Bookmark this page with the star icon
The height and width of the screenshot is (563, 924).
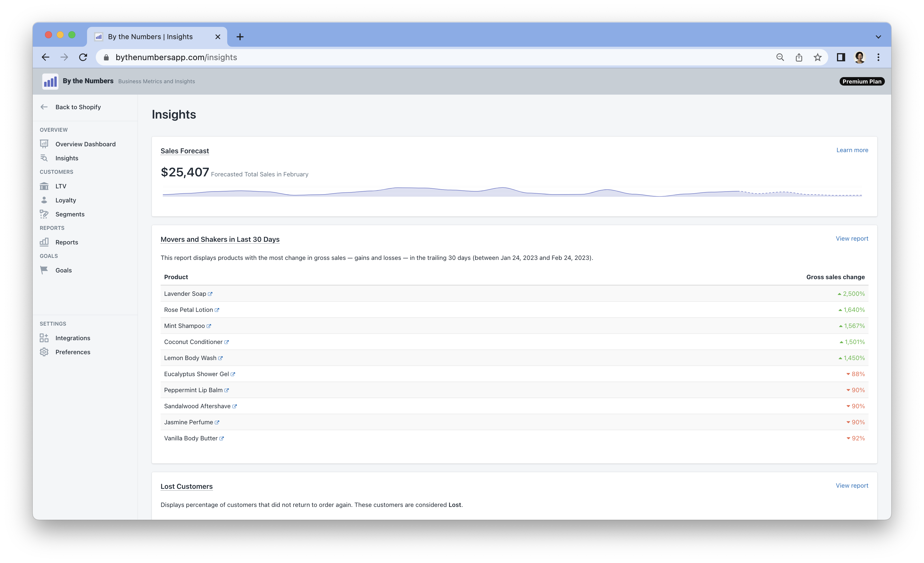click(817, 58)
